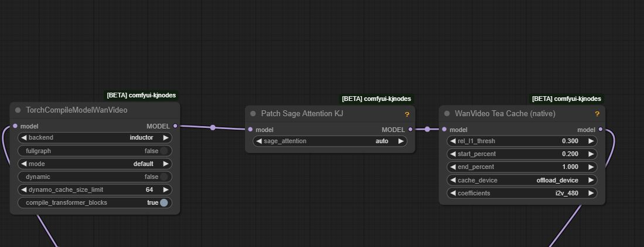Viewport: 644px width, 247px height.
Task: Click the model output port of WanVideo Tea Cache
Action: 601,130
